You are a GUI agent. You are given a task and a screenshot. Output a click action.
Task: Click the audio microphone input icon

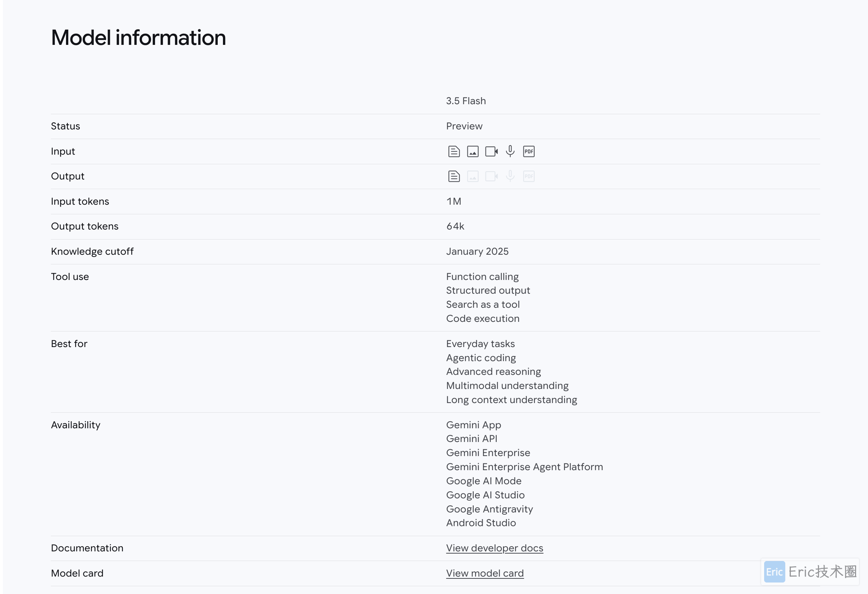pyautogui.click(x=510, y=151)
